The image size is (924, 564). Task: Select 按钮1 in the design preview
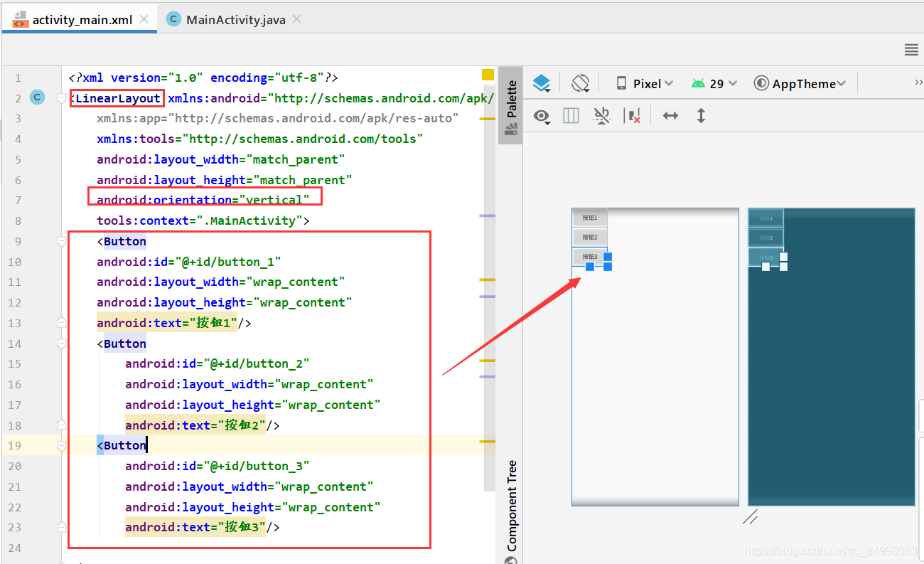590,218
